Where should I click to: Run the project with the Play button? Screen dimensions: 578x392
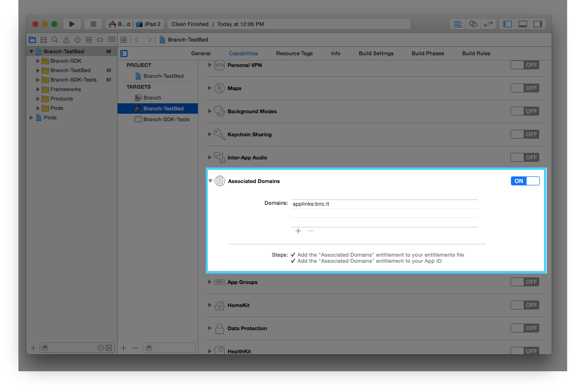(x=72, y=24)
